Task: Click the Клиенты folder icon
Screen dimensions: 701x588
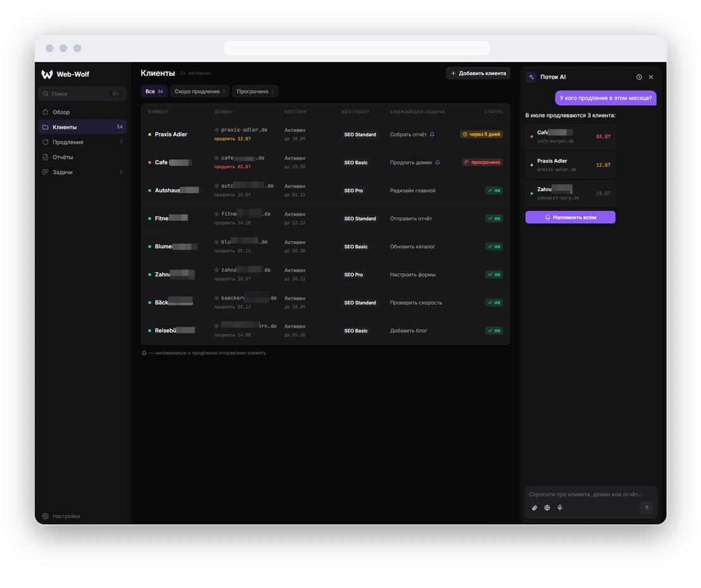Action: 45,127
